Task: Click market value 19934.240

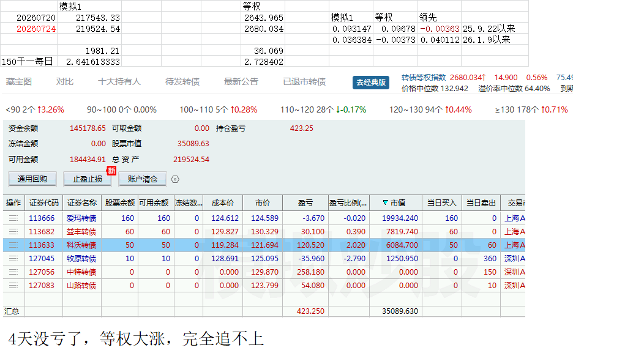Action: [400, 218]
